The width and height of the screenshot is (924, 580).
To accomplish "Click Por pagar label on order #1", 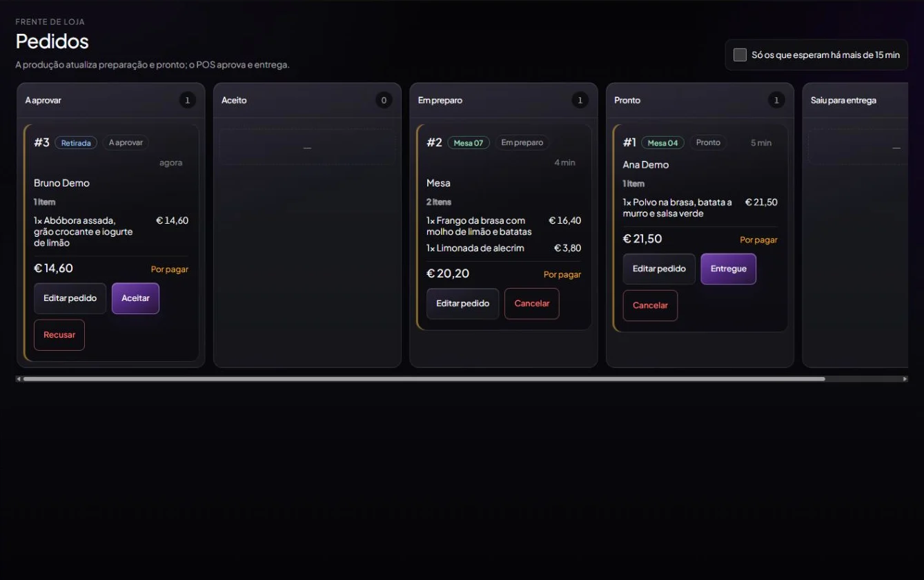I will pos(758,240).
